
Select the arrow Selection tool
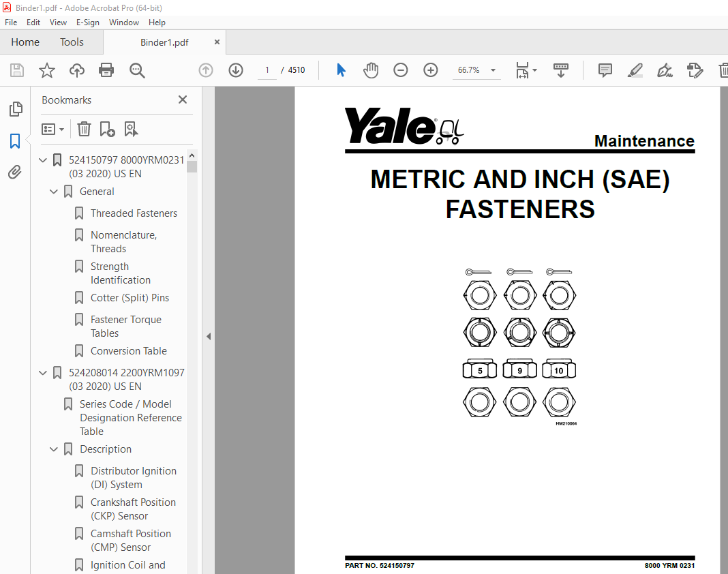(341, 70)
